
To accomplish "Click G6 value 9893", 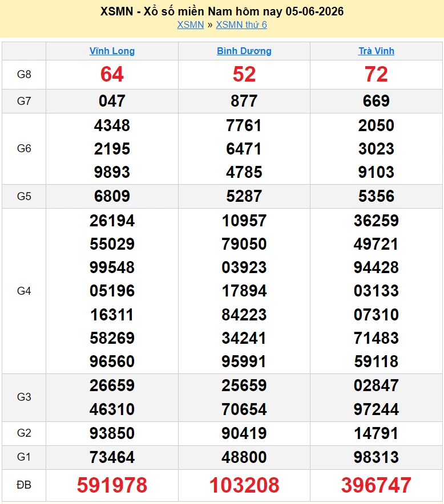I will coord(112,172).
